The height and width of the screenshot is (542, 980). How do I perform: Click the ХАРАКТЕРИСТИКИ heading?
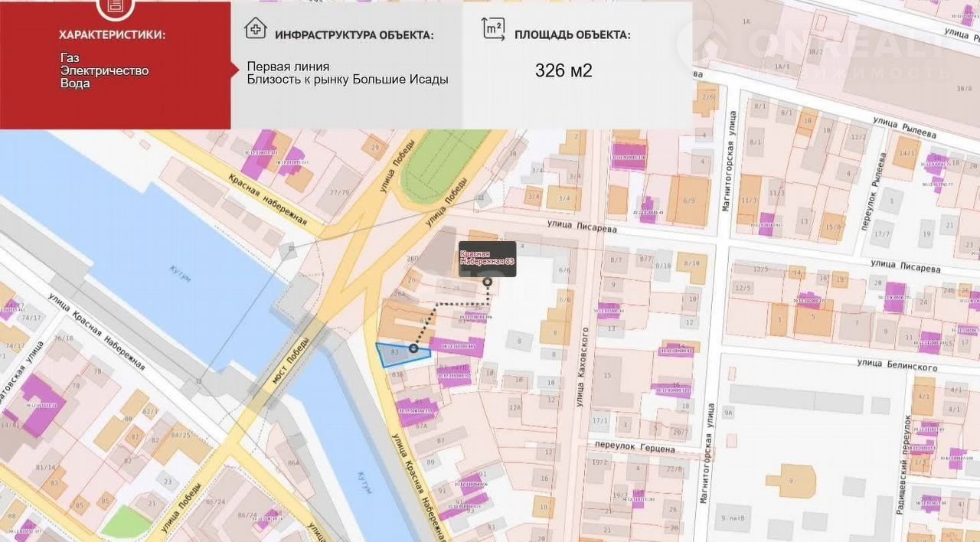click(113, 34)
